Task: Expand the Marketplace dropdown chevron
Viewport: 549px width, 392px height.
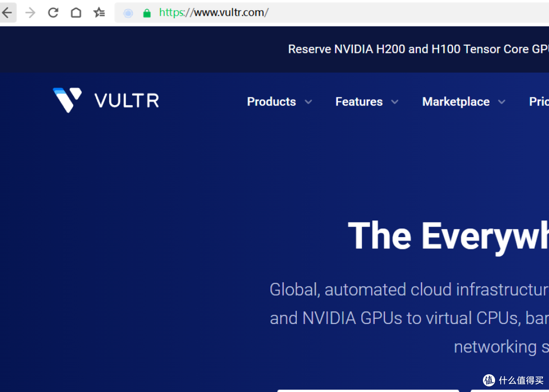Action: (502, 102)
